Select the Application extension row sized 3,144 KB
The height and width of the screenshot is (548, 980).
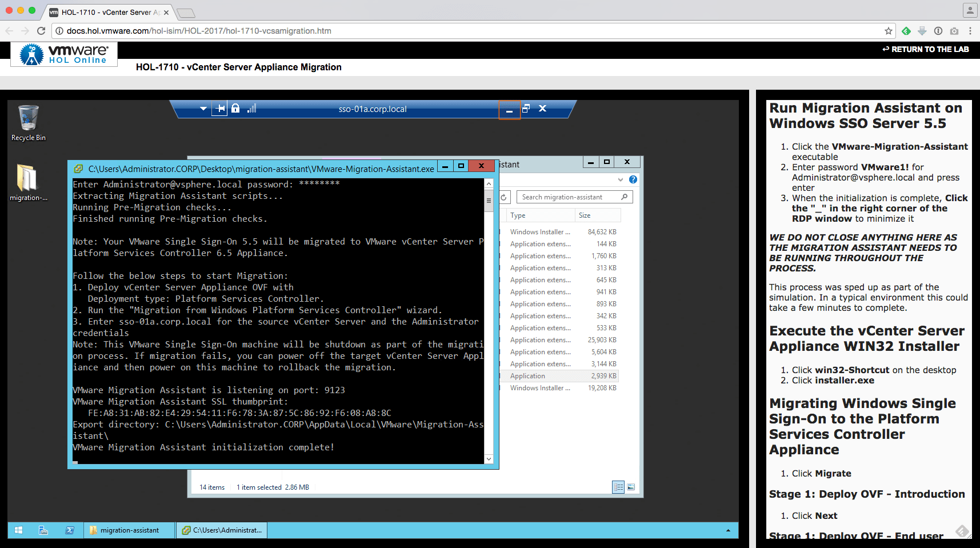pos(559,364)
